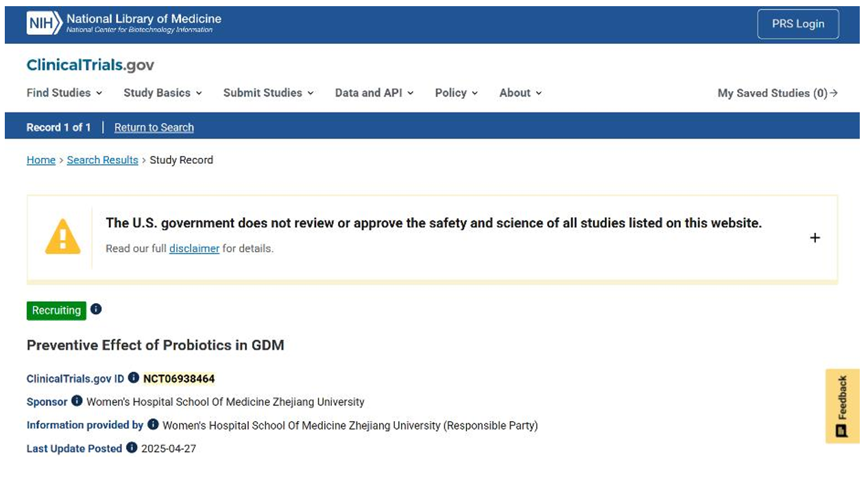Image resolution: width=868 pixels, height=478 pixels.
Task: Expand the About menu
Action: coord(520,93)
